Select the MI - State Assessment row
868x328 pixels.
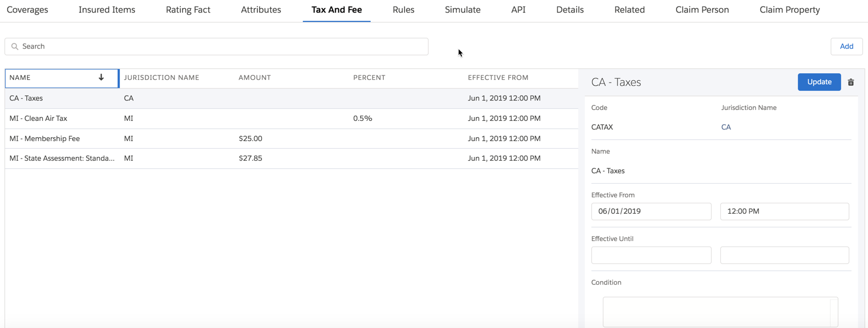pyautogui.click(x=291, y=159)
